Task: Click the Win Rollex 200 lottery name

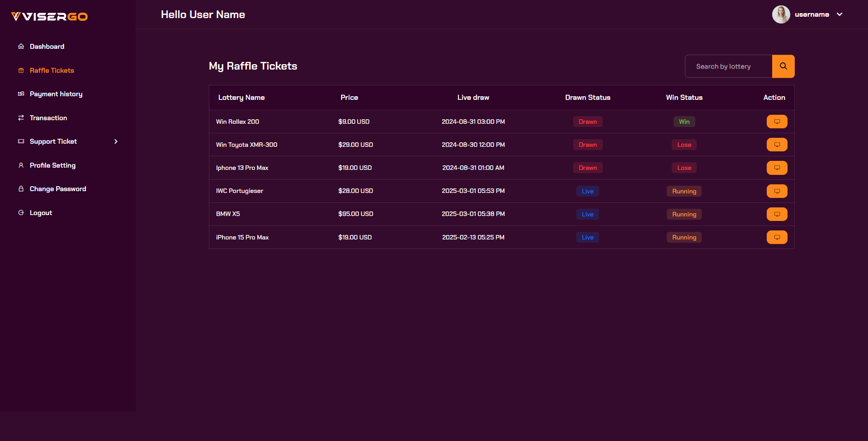Action: click(238, 122)
